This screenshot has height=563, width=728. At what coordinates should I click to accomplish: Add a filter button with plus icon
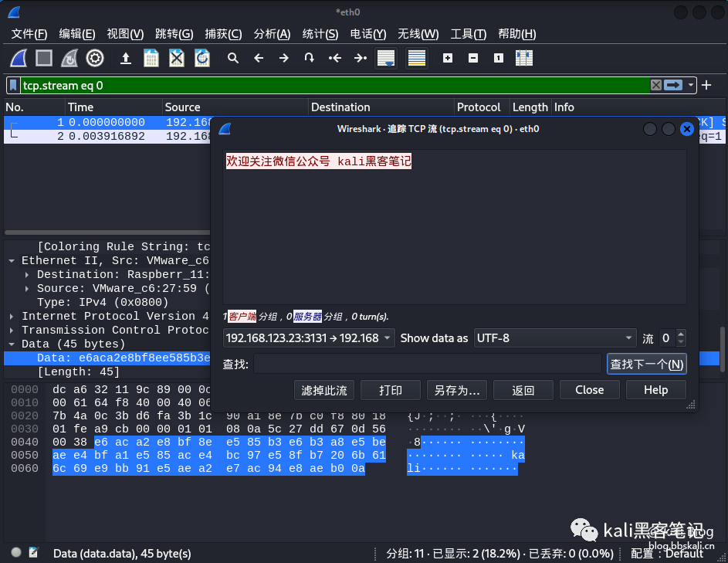coord(706,85)
